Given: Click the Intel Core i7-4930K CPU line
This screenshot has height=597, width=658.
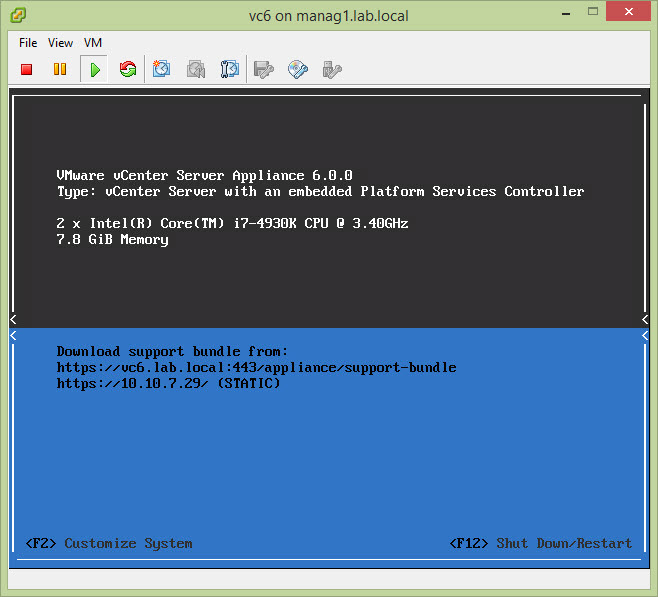Looking at the screenshot, I should (232, 223).
